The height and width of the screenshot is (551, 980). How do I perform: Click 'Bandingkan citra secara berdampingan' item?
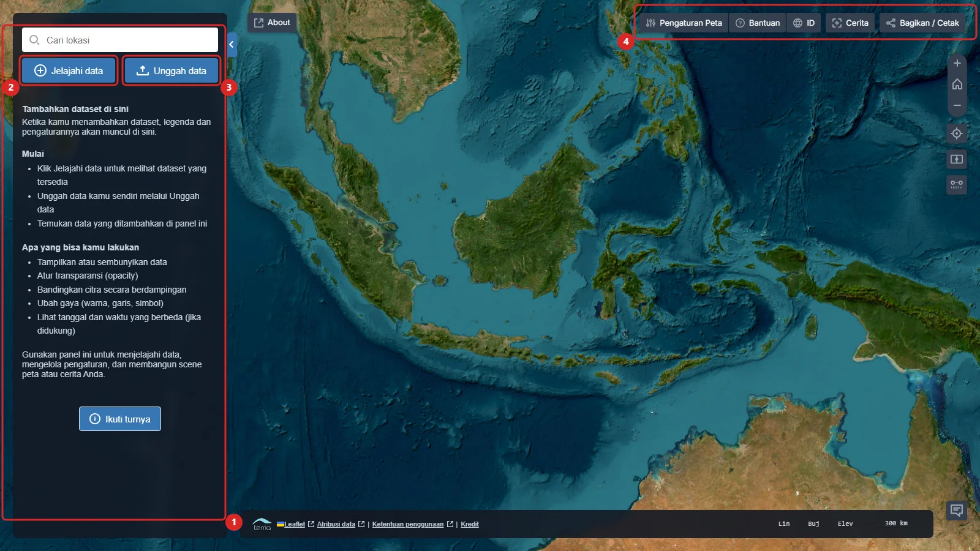click(x=112, y=290)
